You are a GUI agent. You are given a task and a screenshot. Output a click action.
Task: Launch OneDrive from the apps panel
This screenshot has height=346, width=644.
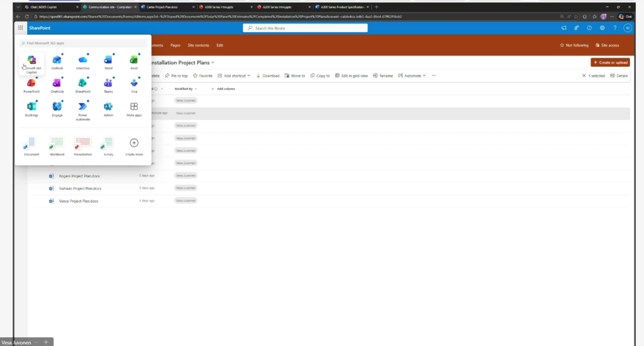point(82,60)
